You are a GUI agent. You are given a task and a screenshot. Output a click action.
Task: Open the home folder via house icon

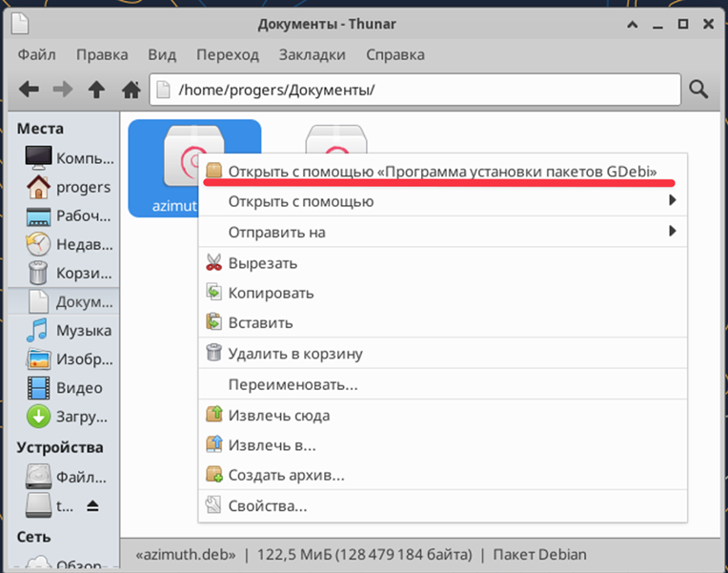(x=131, y=89)
